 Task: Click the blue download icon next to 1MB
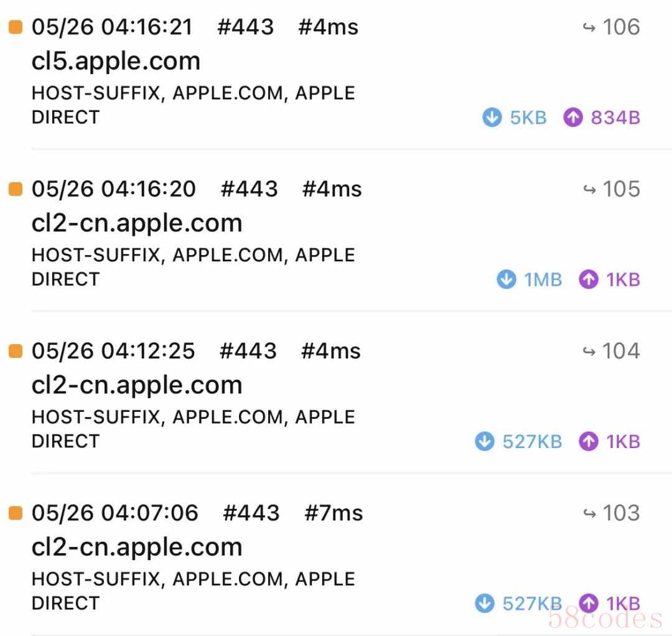coord(506,279)
